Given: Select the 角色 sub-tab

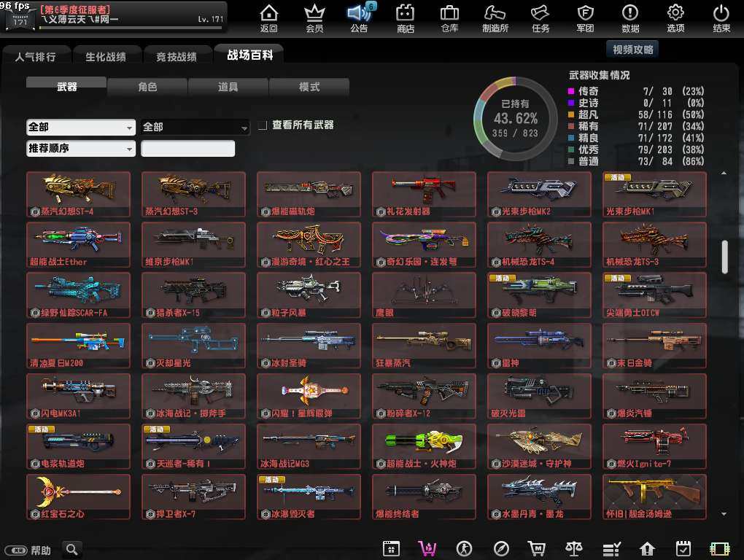Looking at the screenshot, I should click(x=147, y=87).
